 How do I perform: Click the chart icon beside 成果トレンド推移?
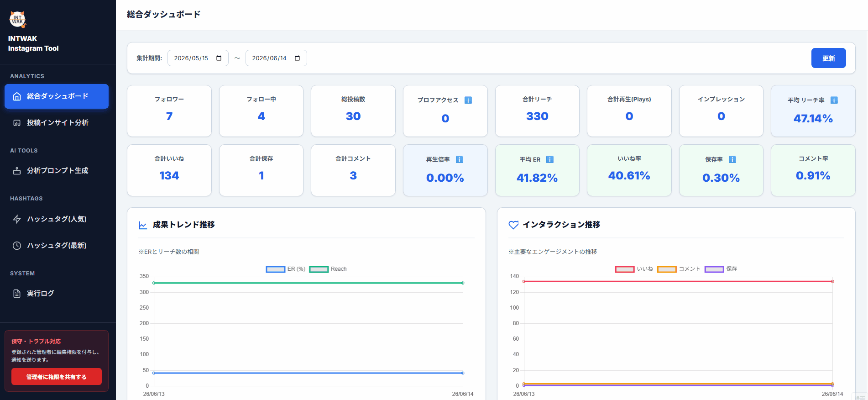coord(143,225)
